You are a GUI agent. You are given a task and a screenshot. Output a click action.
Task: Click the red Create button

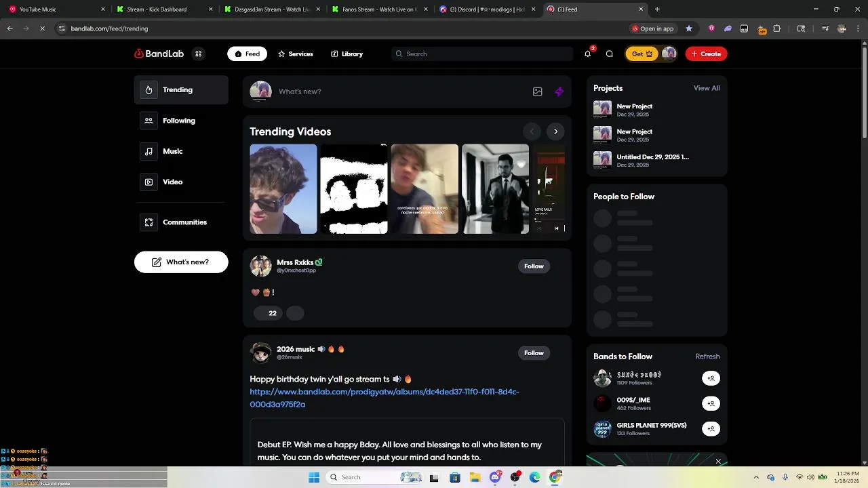click(706, 54)
